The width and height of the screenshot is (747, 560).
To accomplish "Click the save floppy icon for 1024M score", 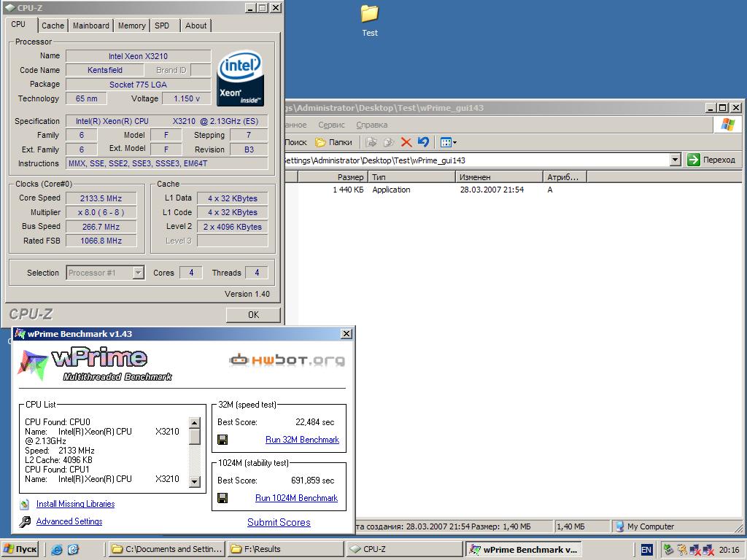I will click(222, 498).
